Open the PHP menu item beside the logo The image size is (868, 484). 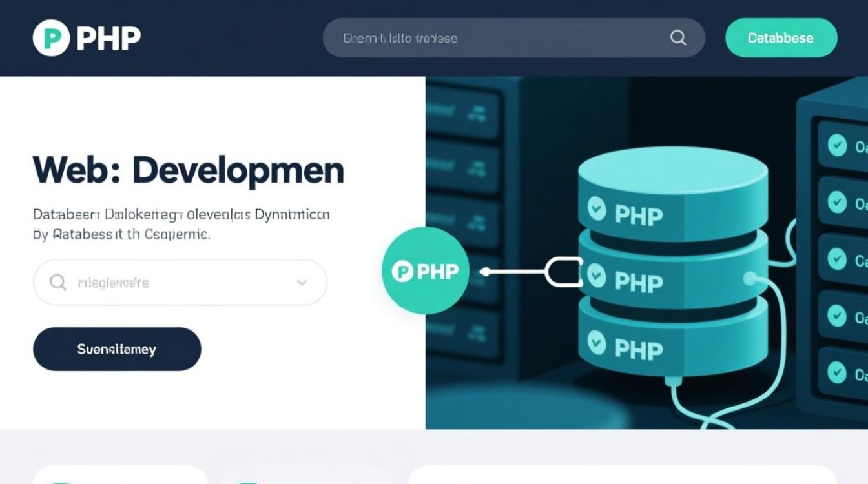point(107,37)
